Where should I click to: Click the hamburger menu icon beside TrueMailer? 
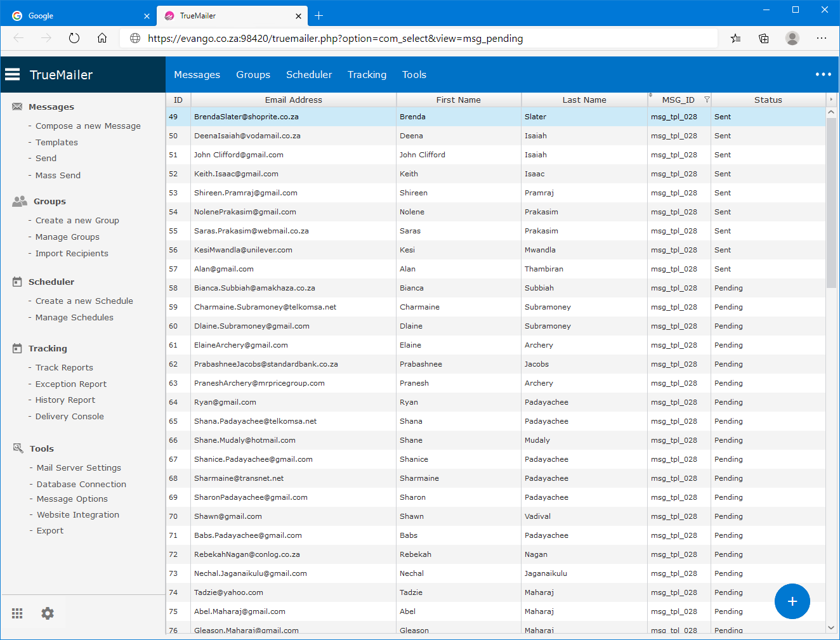(x=13, y=75)
